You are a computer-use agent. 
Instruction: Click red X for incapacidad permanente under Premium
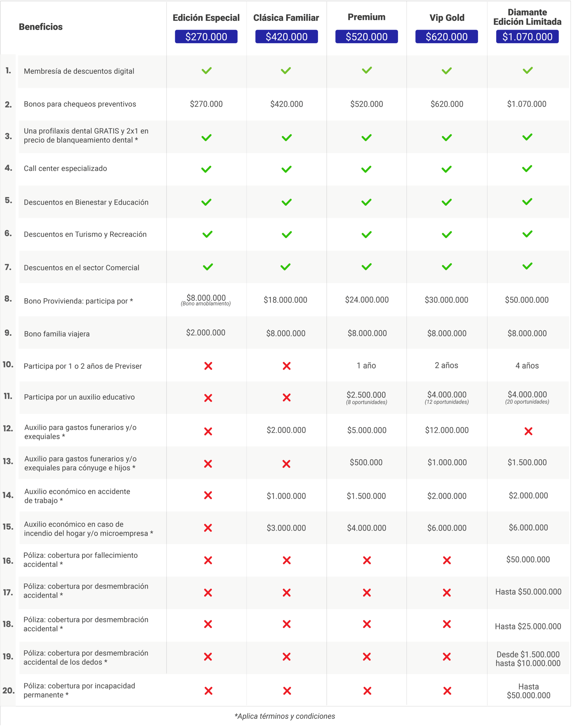(x=367, y=691)
